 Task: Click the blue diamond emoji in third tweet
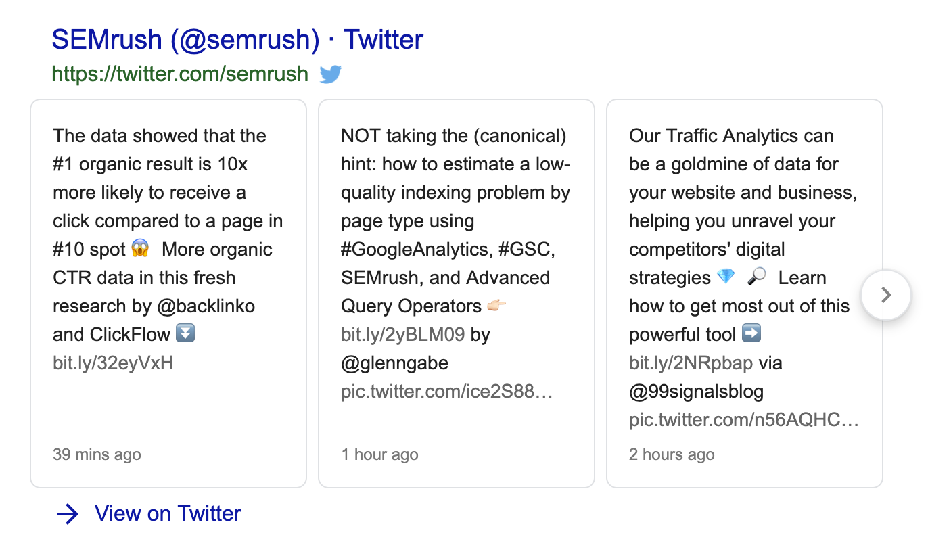tap(725, 278)
